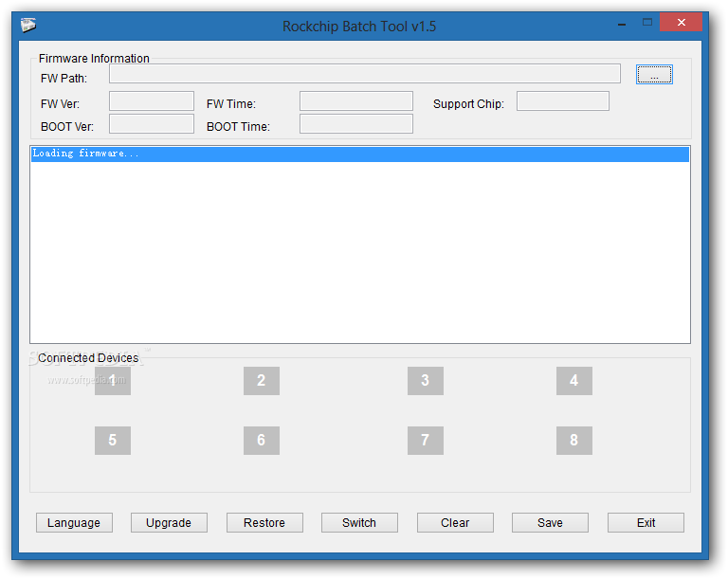728x579 pixels.
Task: Select the 'Loading firmware...' log line
Action: (x=360, y=154)
